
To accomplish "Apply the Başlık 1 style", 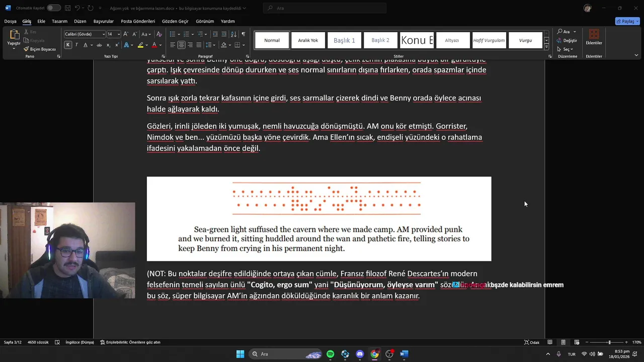I will click(x=344, y=40).
